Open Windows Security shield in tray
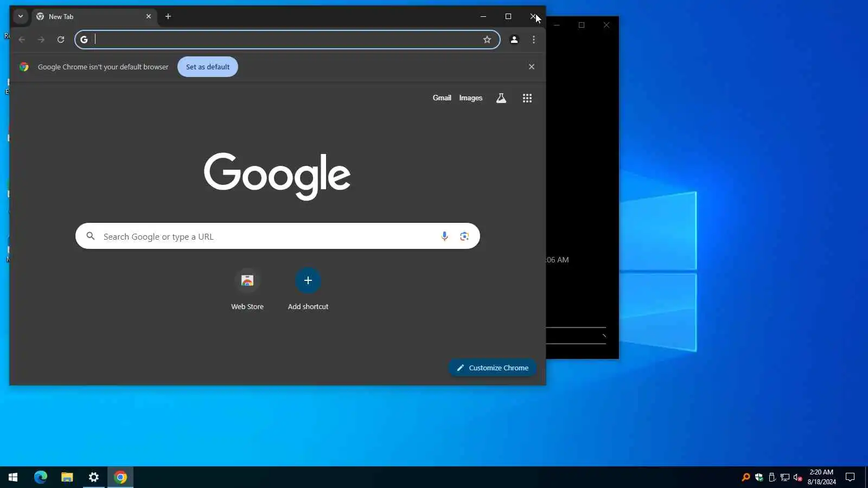Viewport: 868px width, 488px height. (x=759, y=477)
